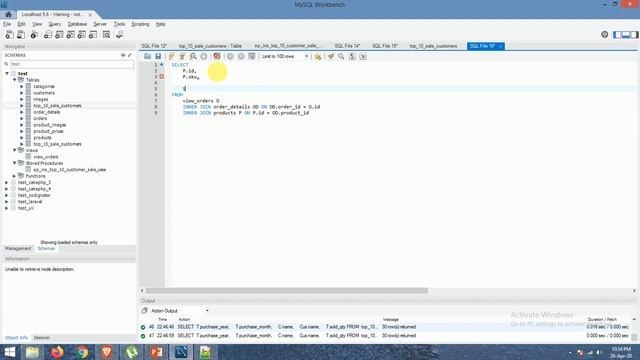This screenshot has width=640, height=360.
Task: Switch to the Session tab
Action: click(42, 338)
